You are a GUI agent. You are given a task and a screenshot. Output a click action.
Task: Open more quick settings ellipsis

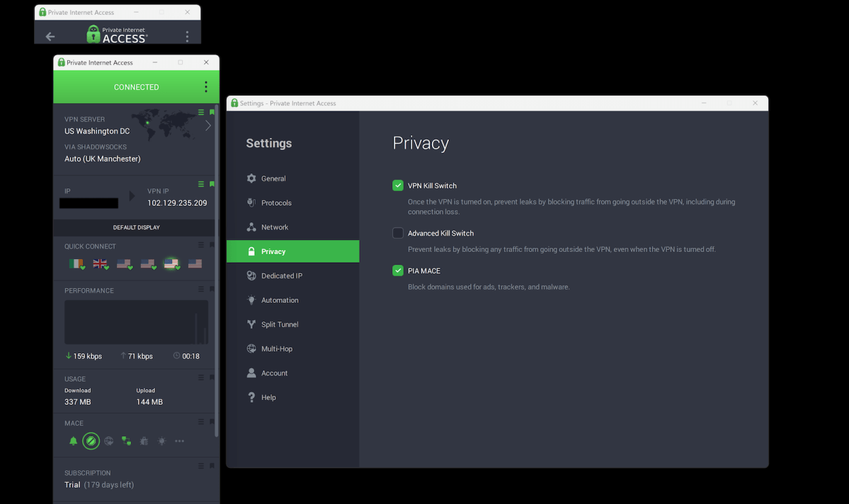[x=179, y=441]
